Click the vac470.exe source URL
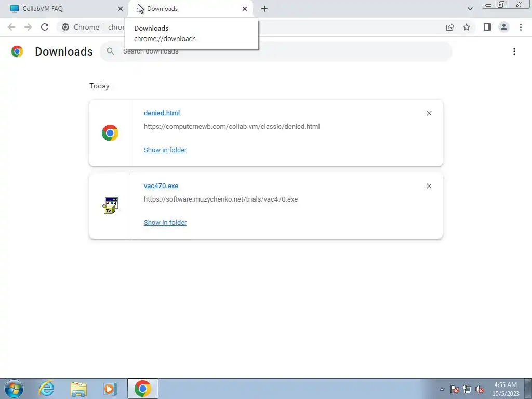The height and width of the screenshot is (399, 532). (x=221, y=199)
